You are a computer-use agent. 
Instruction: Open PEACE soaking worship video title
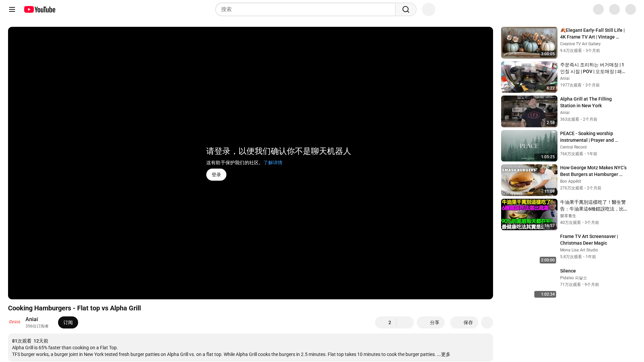click(x=589, y=137)
